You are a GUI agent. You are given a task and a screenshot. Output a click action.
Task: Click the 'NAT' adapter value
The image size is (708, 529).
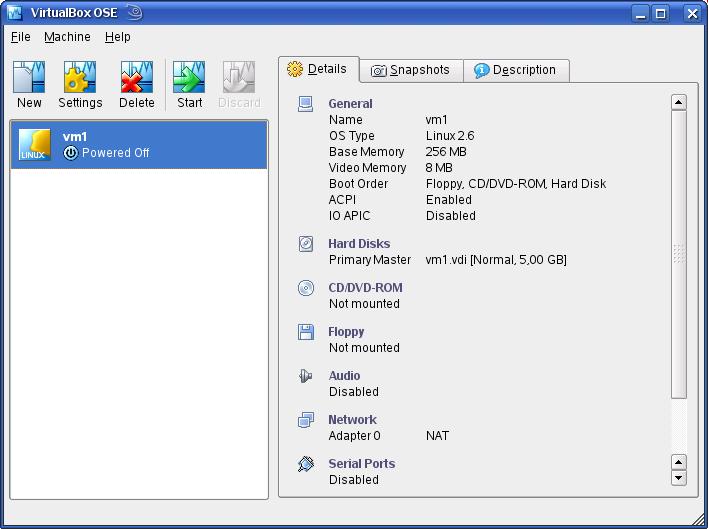(x=437, y=436)
